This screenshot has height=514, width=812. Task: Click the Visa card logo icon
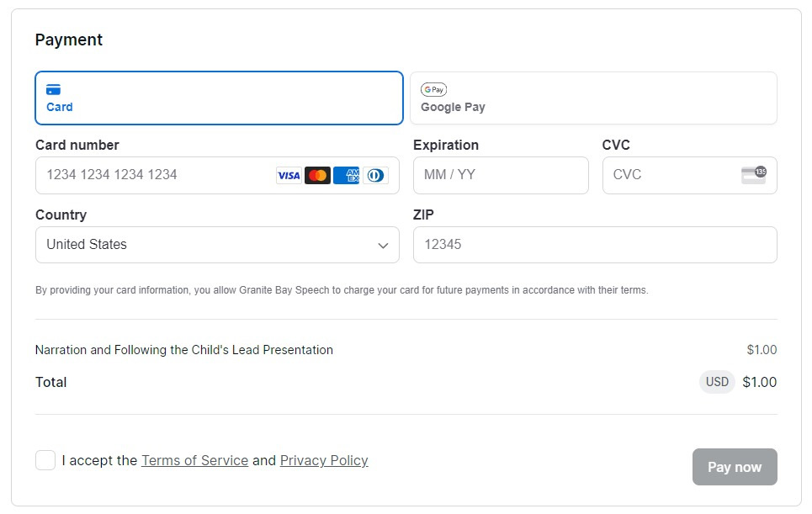coord(289,175)
